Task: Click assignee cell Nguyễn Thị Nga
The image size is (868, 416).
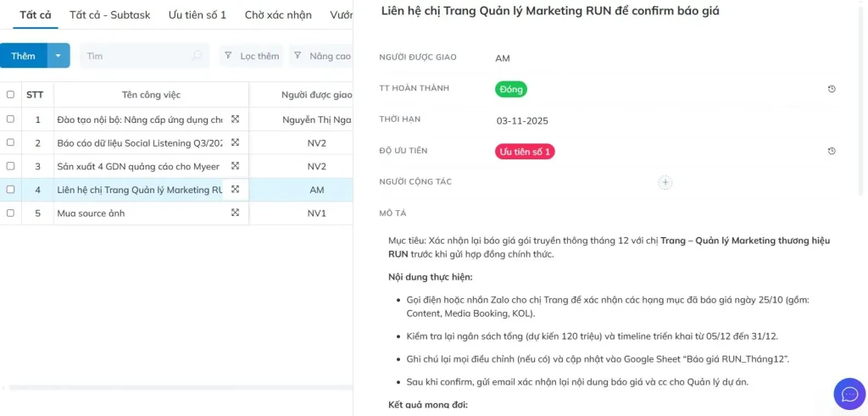Action: [x=317, y=119]
